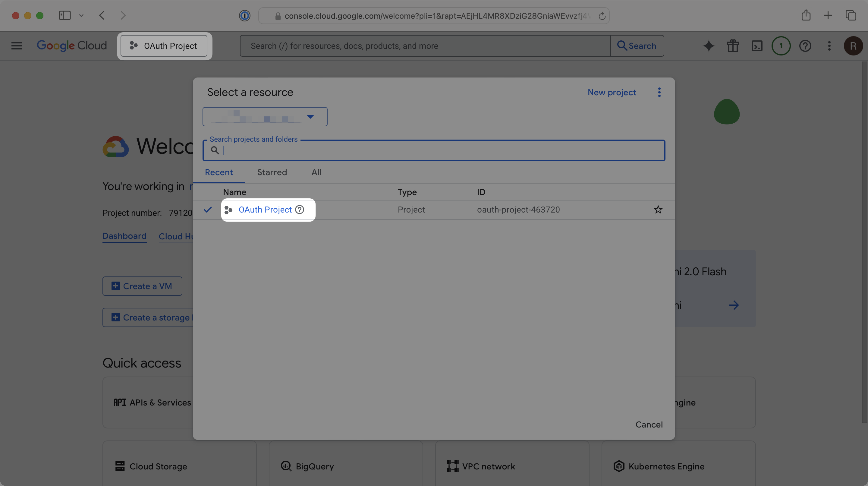
Task: Click the Search projects and folders input field
Action: pyautogui.click(x=433, y=150)
